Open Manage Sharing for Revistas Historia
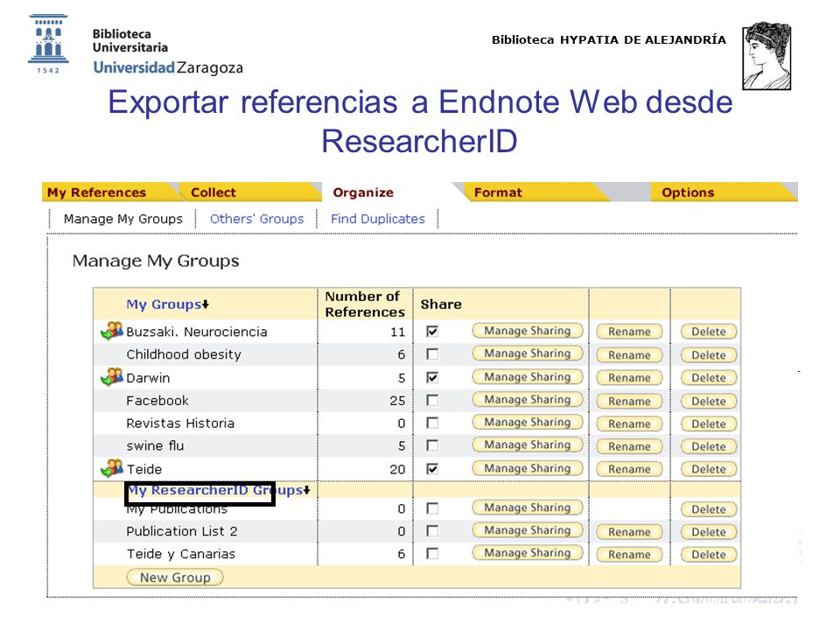 (x=528, y=422)
